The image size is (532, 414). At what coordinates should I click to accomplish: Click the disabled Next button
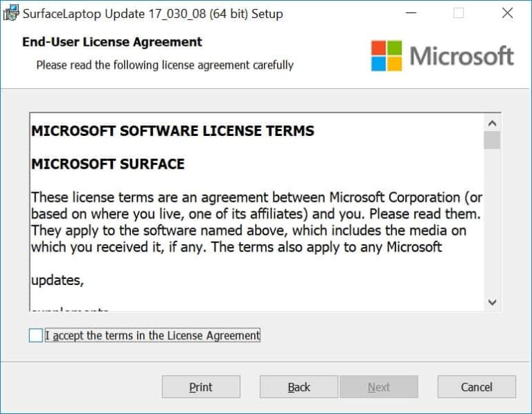coord(379,387)
